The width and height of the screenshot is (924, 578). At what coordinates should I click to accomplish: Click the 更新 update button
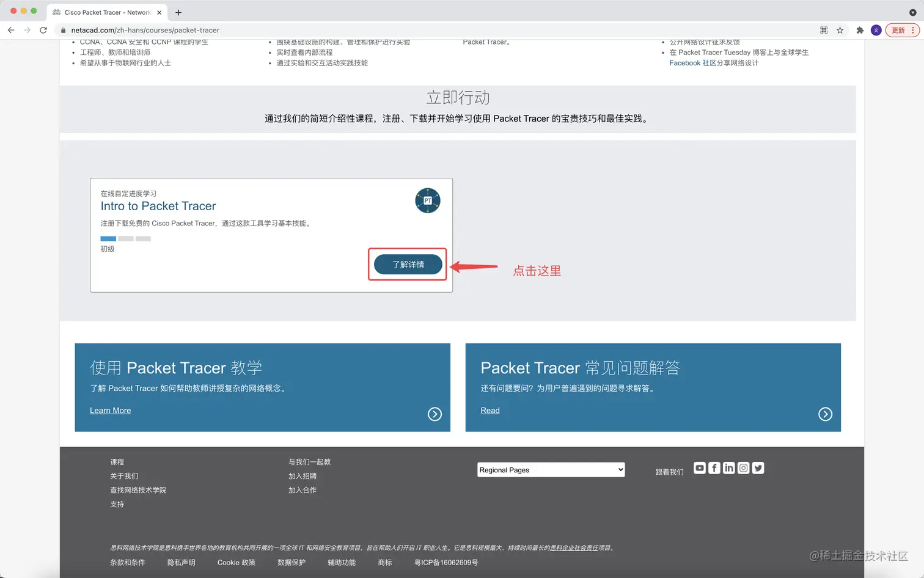point(898,30)
